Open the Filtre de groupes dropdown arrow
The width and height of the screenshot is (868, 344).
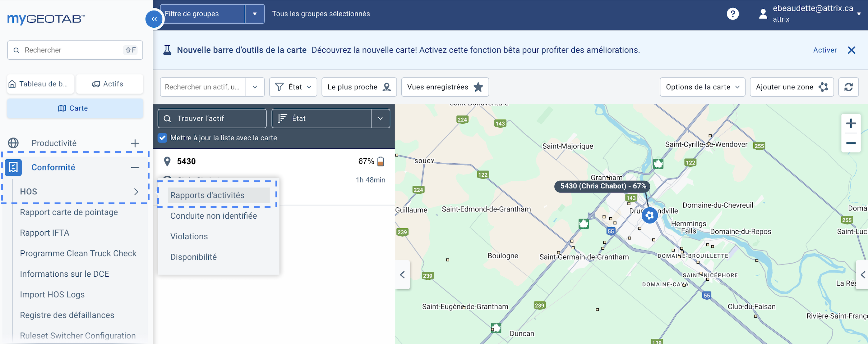pyautogui.click(x=255, y=14)
